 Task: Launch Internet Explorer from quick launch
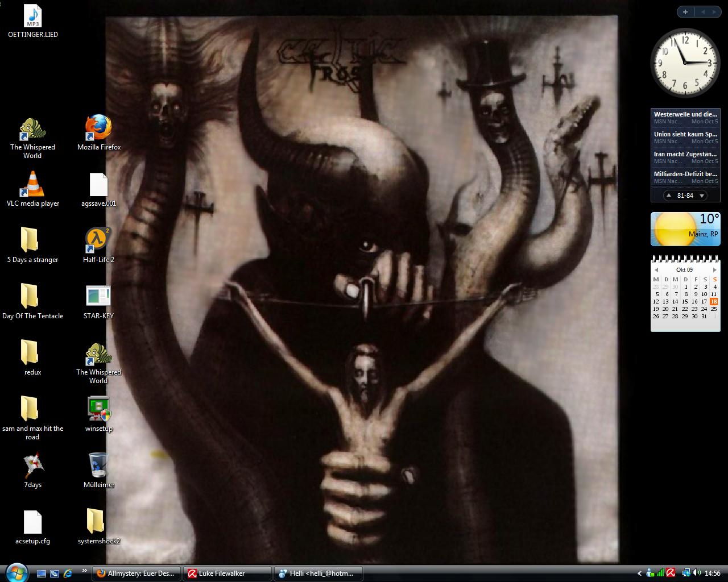(x=68, y=573)
